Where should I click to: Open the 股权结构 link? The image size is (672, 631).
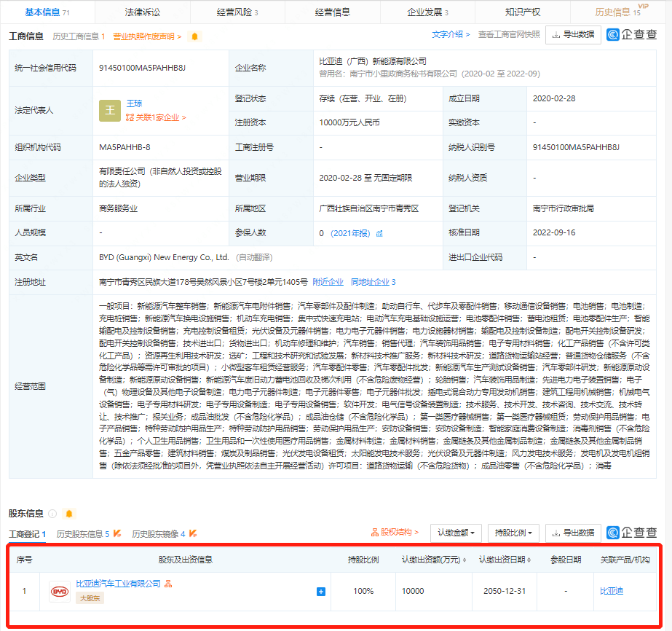click(395, 533)
